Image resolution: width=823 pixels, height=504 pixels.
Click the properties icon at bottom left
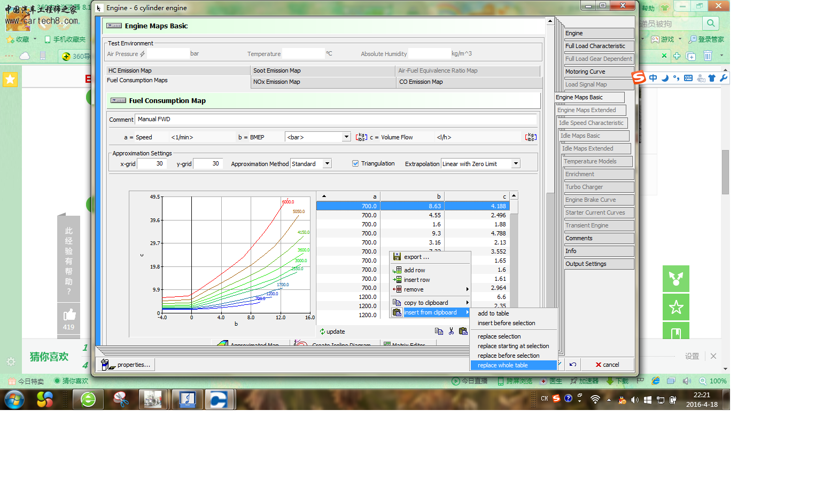coord(107,365)
